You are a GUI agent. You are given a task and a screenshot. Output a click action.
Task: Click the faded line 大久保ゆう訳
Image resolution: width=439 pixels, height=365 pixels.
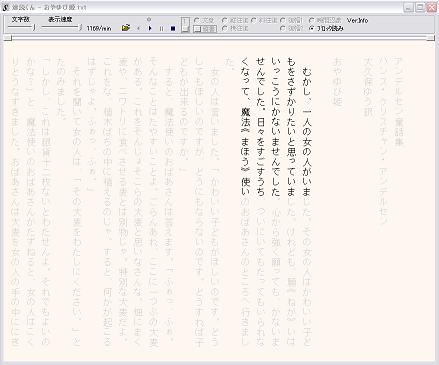(368, 87)
